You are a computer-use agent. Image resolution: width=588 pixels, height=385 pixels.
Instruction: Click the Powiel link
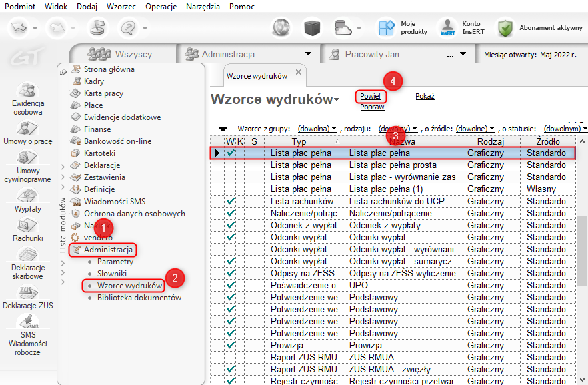(370, 97)
